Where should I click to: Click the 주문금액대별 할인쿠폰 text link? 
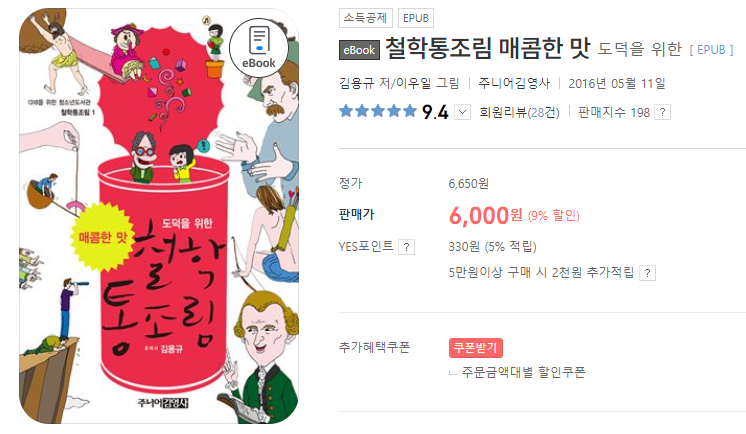[523, 372]
